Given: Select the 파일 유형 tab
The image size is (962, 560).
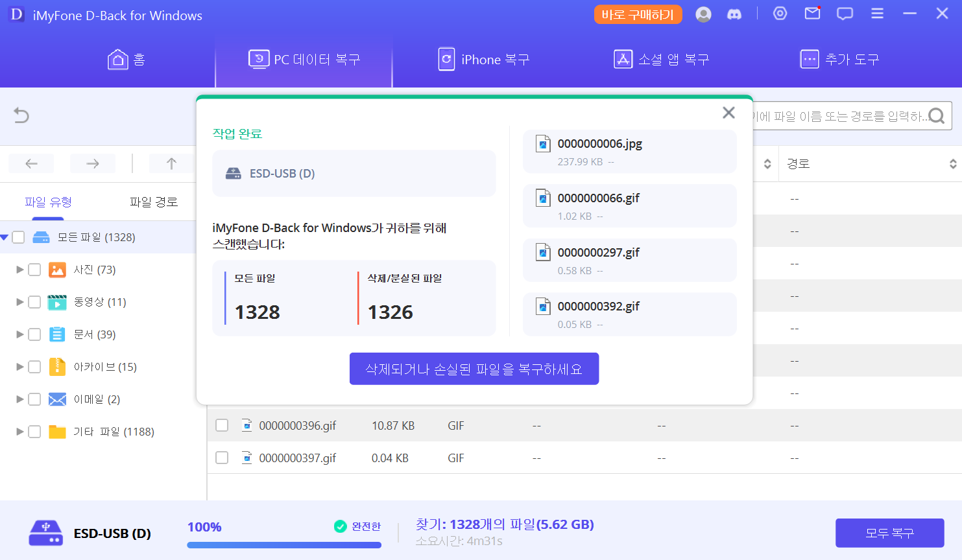Looking at the screenshot, I should [48, 202].
